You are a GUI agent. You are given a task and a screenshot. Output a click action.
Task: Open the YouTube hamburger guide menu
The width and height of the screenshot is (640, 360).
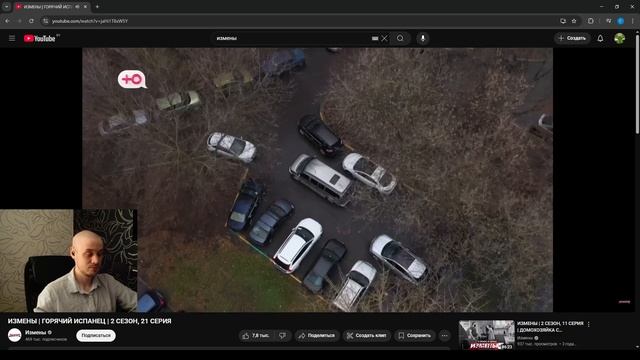tap(12, 38)
